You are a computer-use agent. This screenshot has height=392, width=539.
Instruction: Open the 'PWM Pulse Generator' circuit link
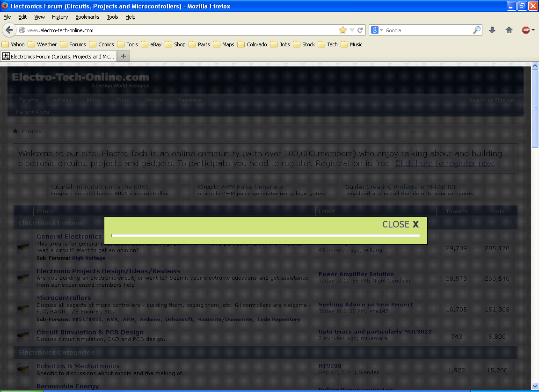tap(252, 187)
